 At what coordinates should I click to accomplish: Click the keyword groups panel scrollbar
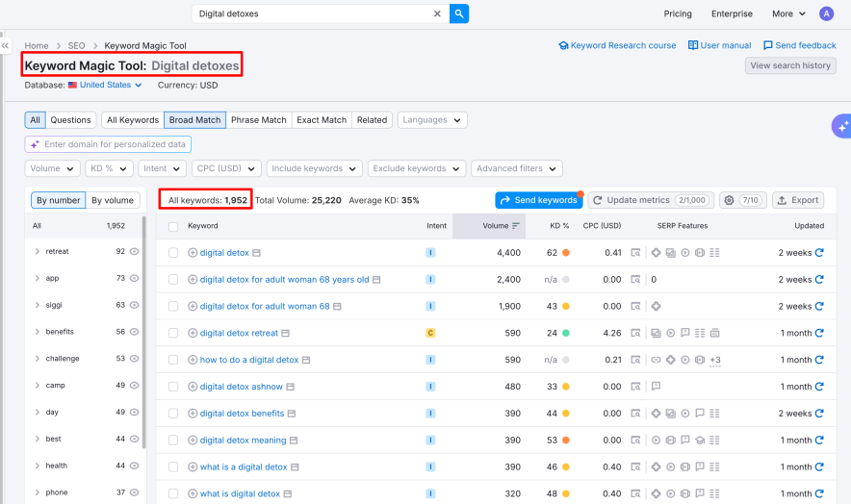pos(143,332)
